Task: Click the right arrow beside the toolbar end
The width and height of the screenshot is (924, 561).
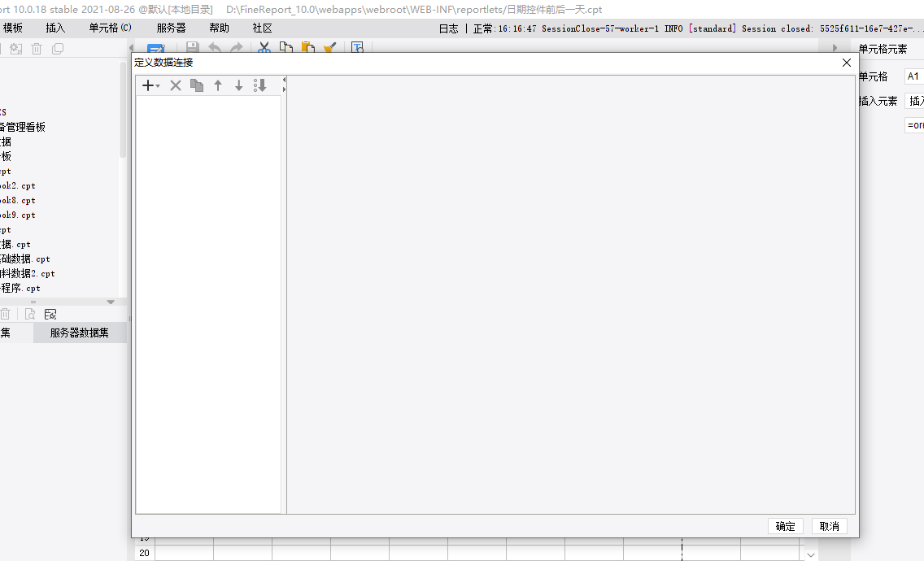Action: tap(835, 48)
